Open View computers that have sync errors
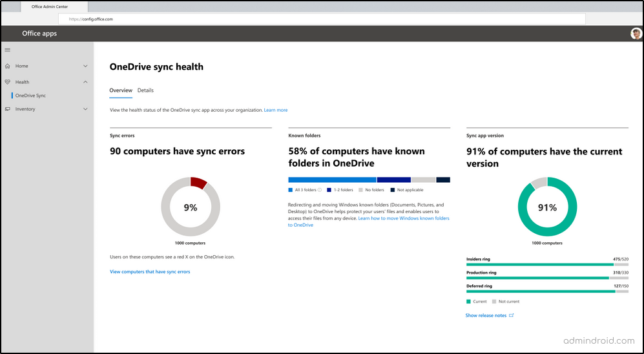Viewport: 644px width, 354px height. [150, 272]
